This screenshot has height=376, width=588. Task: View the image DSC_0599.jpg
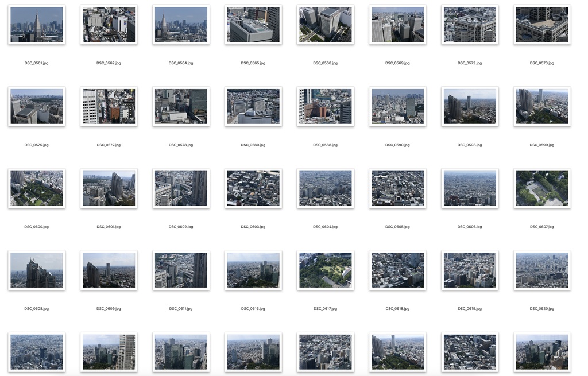tap(541, 106)
